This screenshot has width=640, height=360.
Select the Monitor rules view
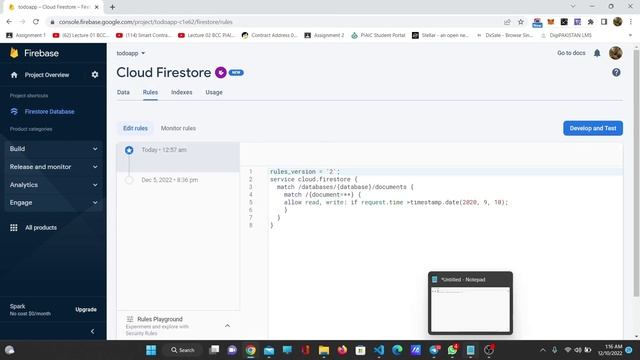click(x=178, y=128)
